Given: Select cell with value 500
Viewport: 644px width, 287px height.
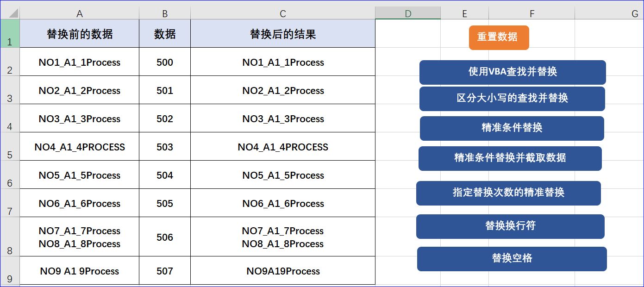Looking at the screenshot, I should (165, 62).
